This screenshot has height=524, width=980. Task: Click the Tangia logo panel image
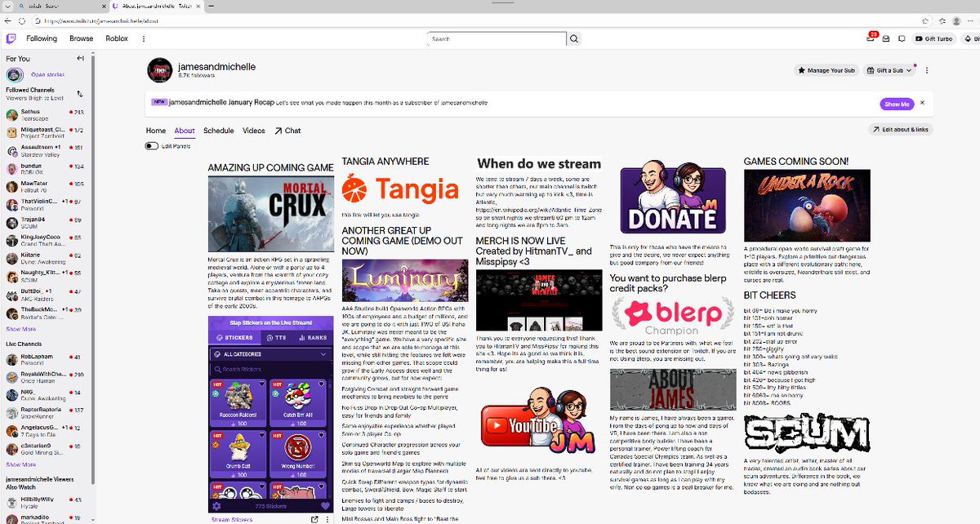click(x=400, y=189)
